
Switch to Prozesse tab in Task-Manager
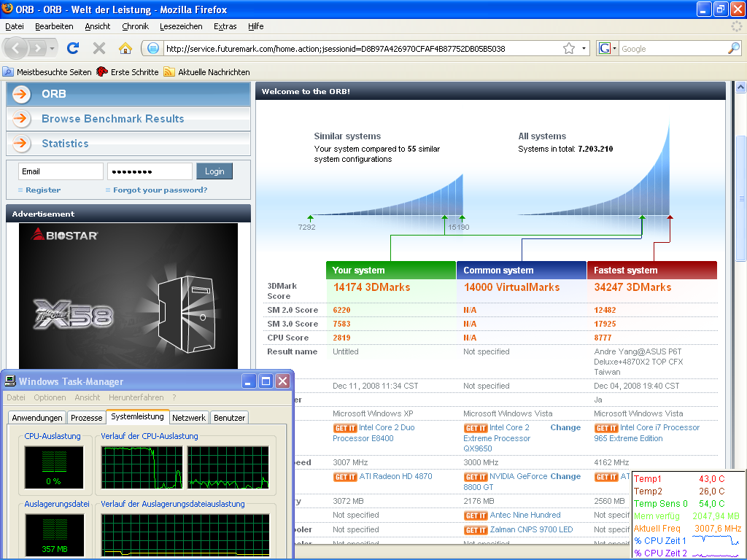pyautogui.click(x=86, y=418)
